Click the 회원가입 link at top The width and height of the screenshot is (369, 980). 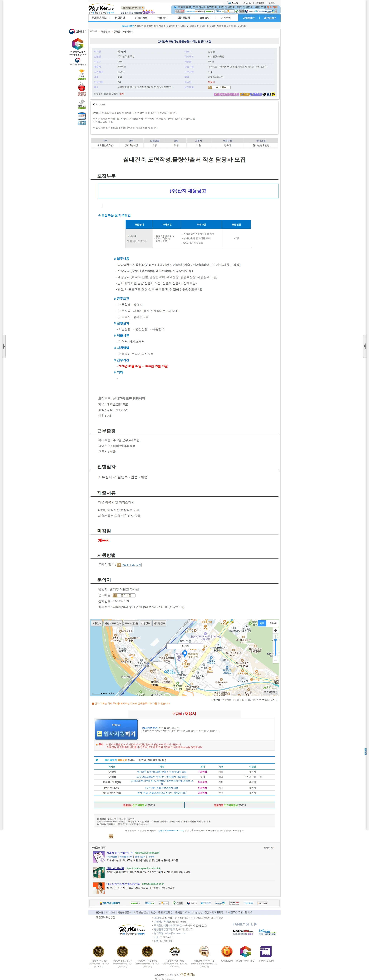click(247, 3)
